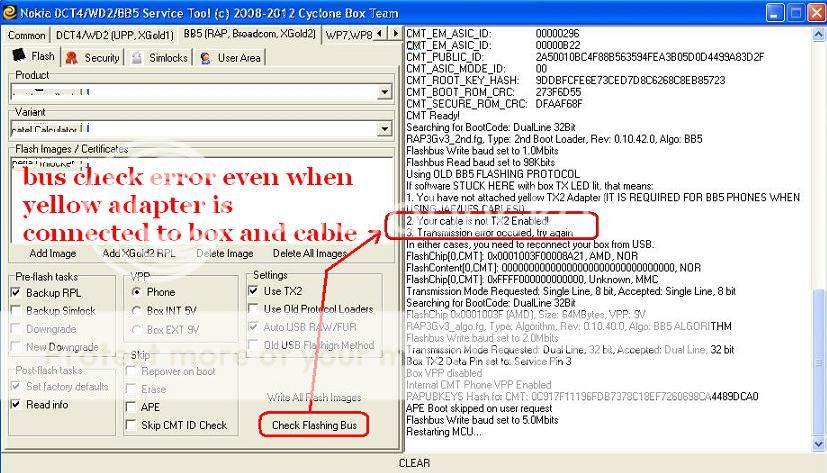Enable Old USB Flashing Method checkbox
Image resolution: width=827 pixels, height=473 pixels.
[253, 345]
